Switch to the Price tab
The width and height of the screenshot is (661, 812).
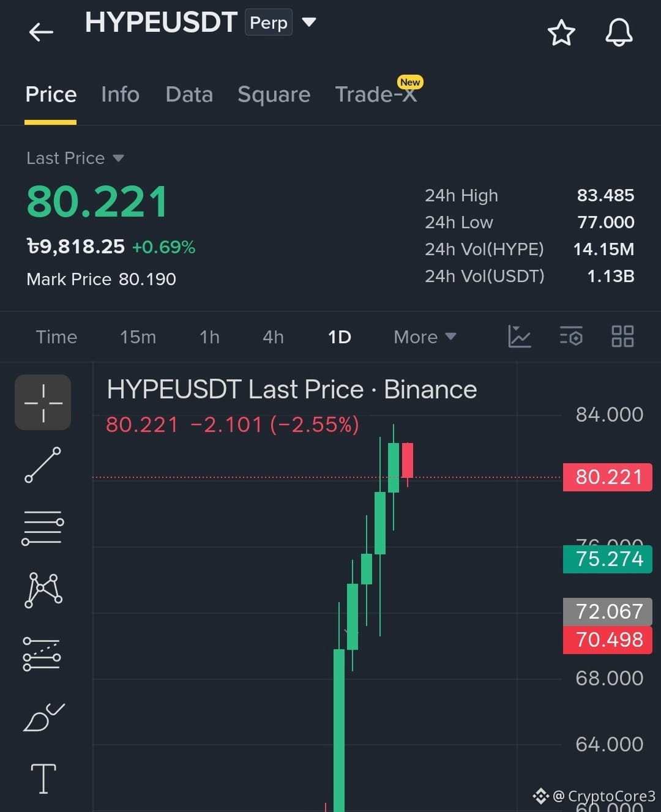point(51,94)
